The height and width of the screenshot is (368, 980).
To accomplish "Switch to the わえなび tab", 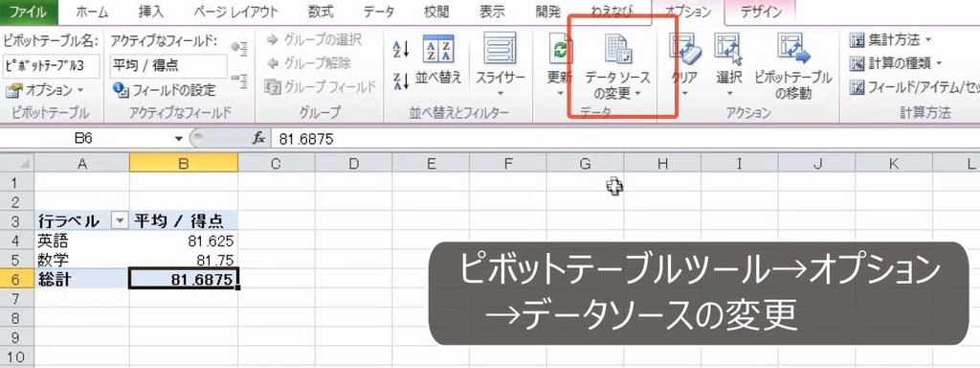I will point(612,11).
